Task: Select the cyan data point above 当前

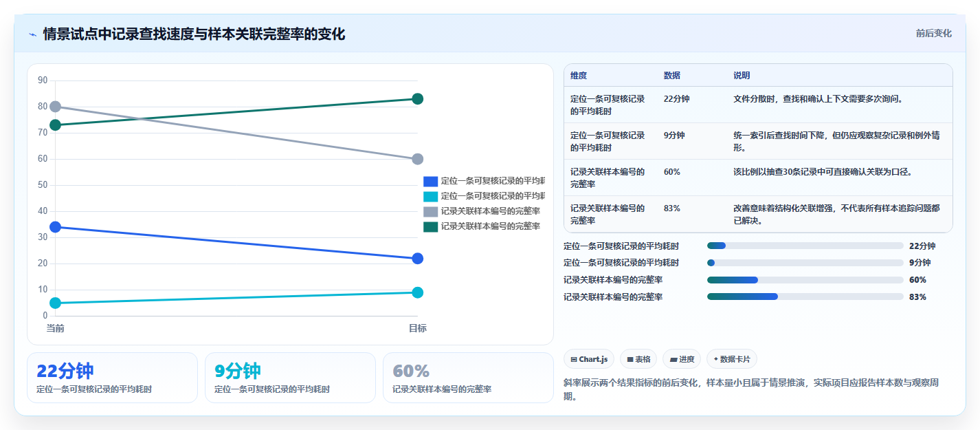Action: pyautogui.click(x=56, y=303)
